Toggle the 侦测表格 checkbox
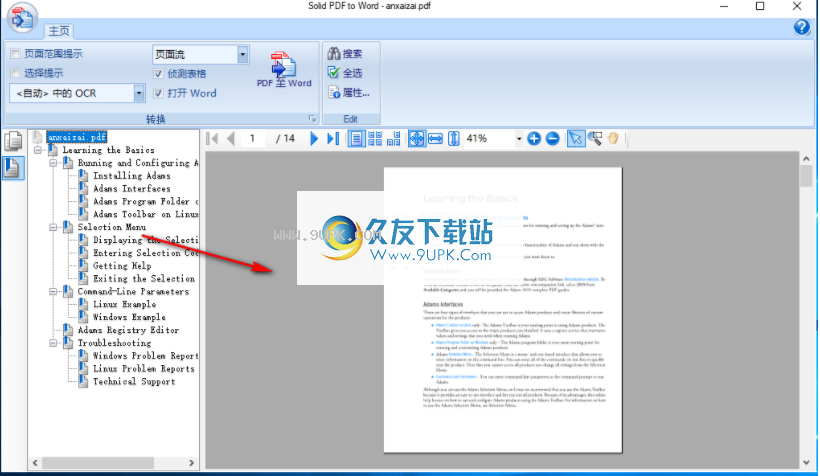The width and height of the screenshot is (820, 476). (x=158, y=74)
